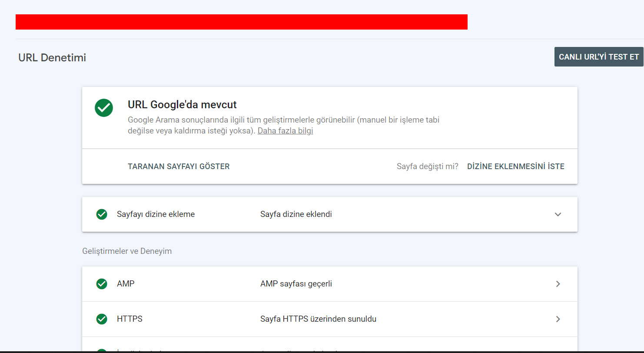Click the green check icon in AMP row
The width and height of the screenshot is (644, 353).
(x=102, y=284)
